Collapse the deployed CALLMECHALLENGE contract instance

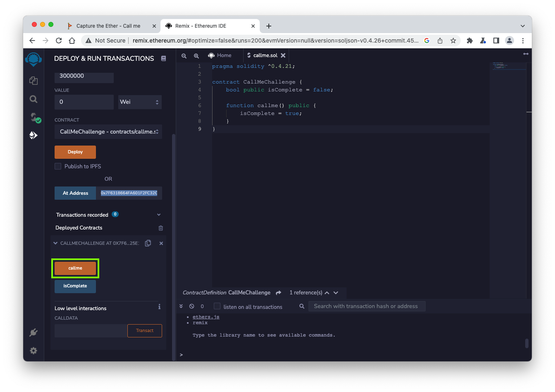pos(55,243)
